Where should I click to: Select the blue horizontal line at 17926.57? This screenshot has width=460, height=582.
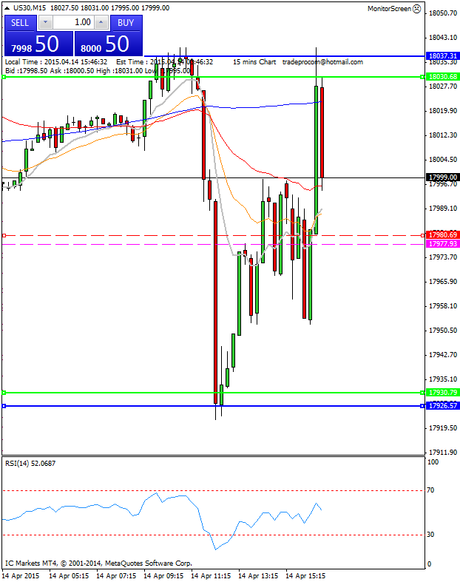(x=213, y=406)
